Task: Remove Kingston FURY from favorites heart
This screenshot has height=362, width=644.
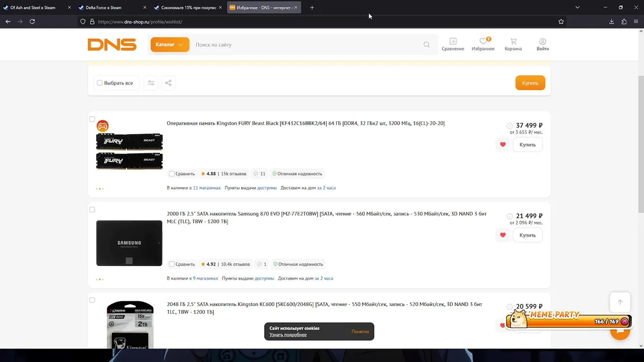Action: click(503, 145)
